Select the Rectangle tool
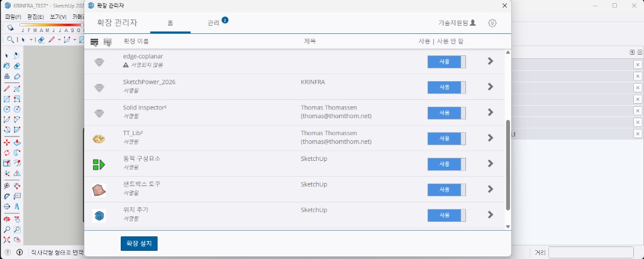 click(6, 99)
